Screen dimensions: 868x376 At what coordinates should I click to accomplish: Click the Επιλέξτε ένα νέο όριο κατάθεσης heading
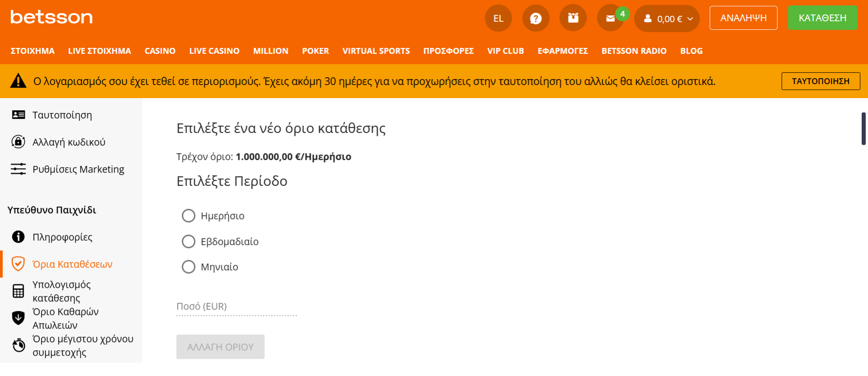tap(281, 128)
